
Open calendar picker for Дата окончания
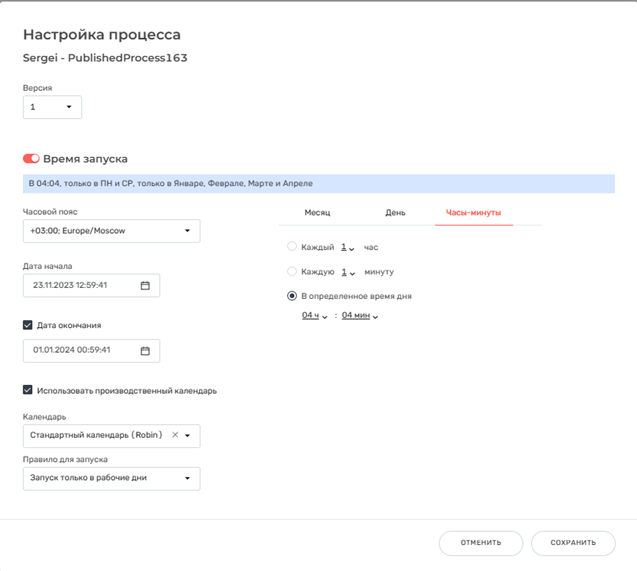145,350
